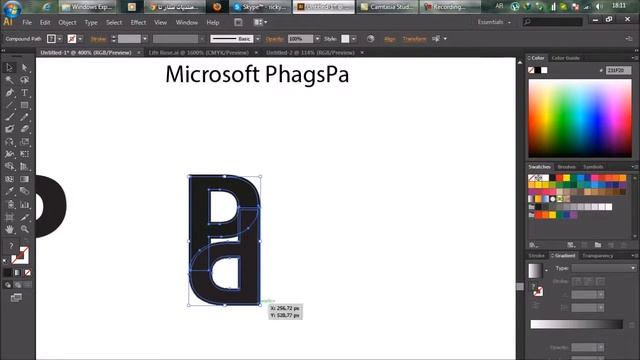The height and width of the screenshot is (360, 640).
Task: Select the Rectangle tool
Action: point(24,105)
